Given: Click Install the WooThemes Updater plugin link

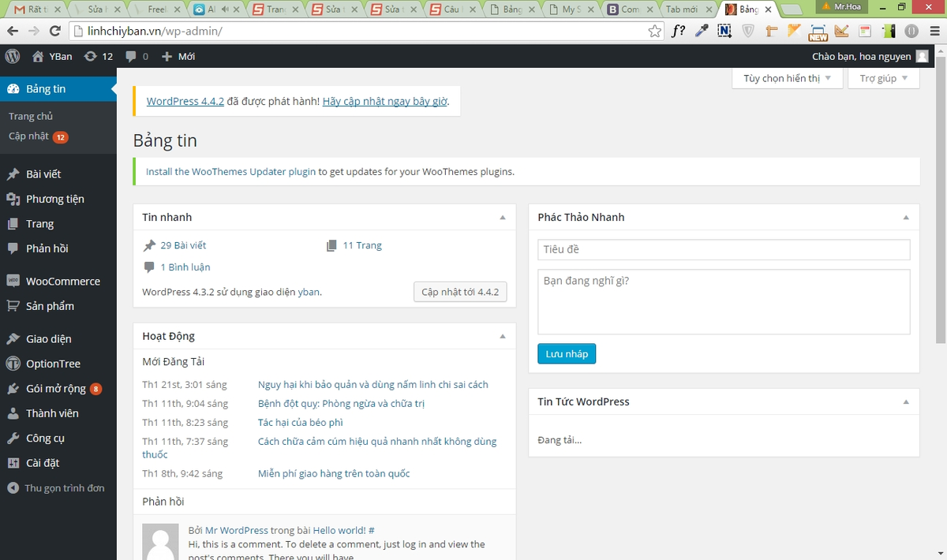Looking at the screenshot, I should point(231,171).
